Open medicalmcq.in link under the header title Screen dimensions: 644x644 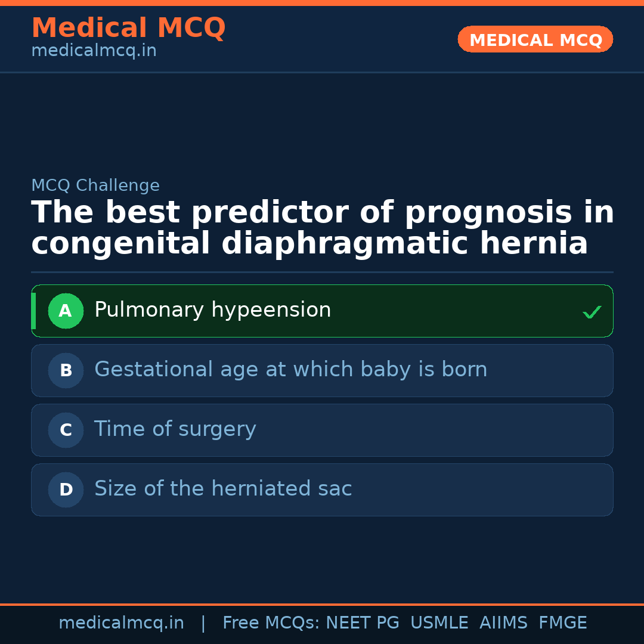click(x=94, y=51)
